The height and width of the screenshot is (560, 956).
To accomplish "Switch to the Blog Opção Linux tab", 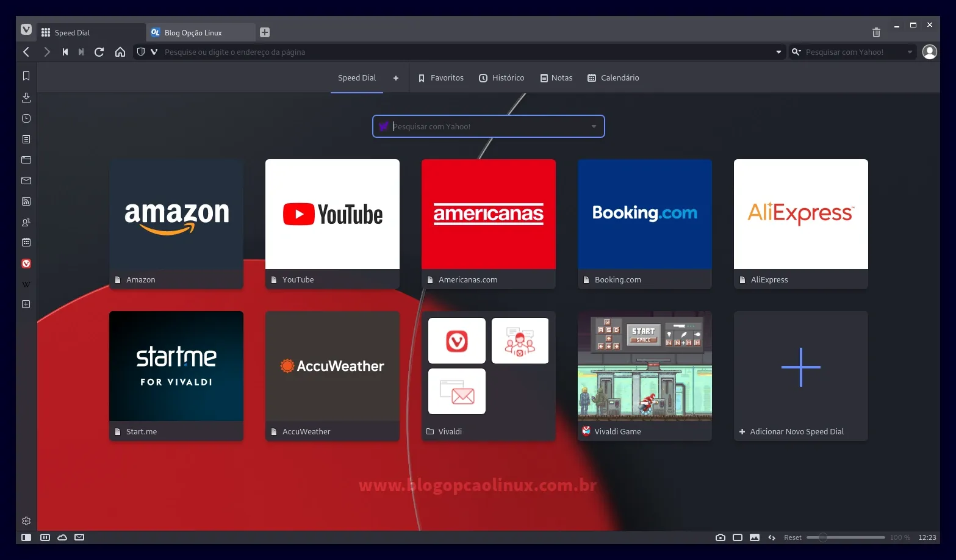I will click(x=201, y=32).
